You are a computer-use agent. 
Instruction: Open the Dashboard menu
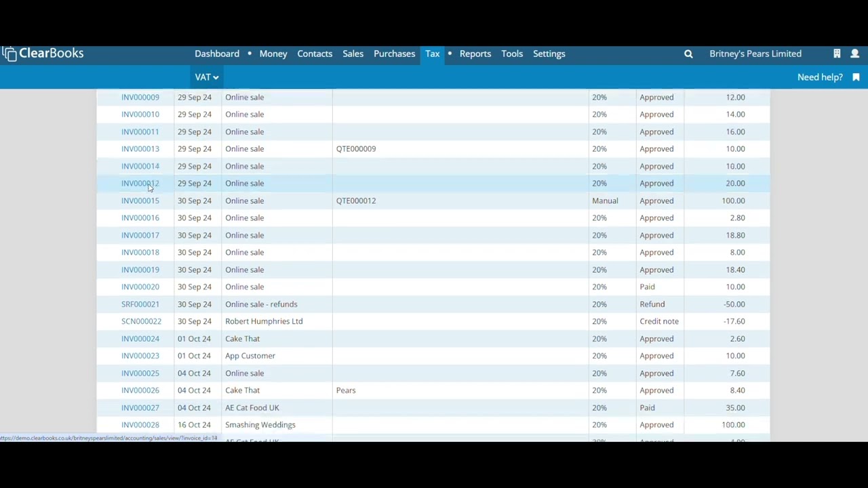(x=217, y=54)
